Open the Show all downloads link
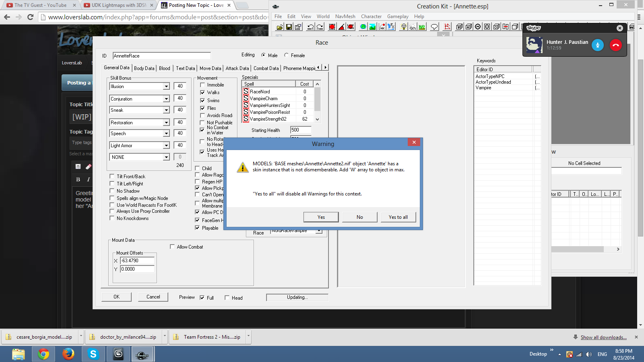 pyautogui.click(x=603, y=337)
